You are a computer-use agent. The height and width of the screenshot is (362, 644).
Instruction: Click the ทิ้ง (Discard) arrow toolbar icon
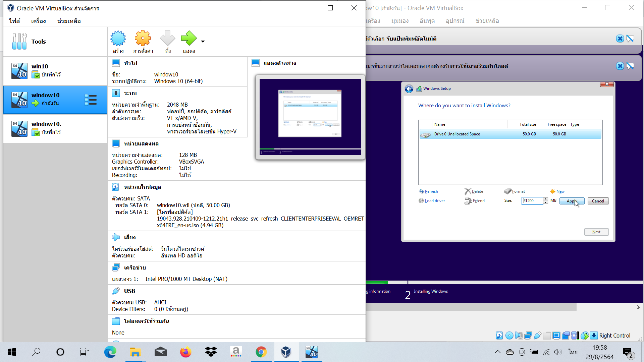click(x=168, y=42)
